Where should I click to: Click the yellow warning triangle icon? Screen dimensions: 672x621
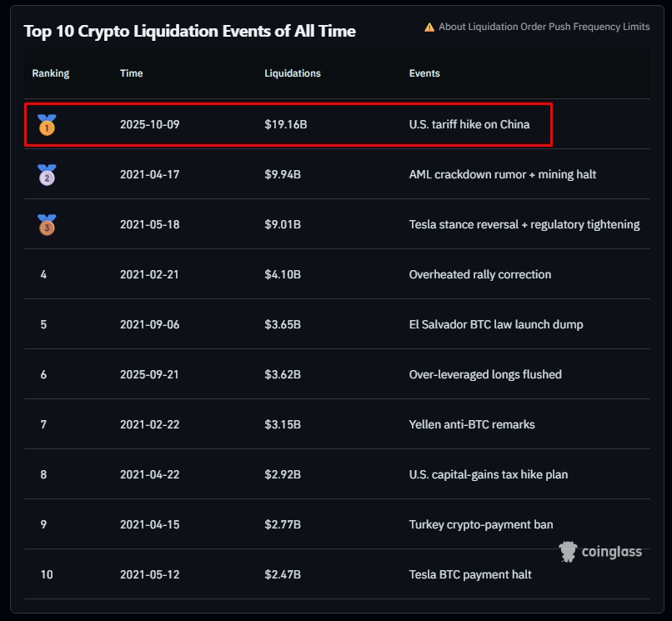coord(429,28)
